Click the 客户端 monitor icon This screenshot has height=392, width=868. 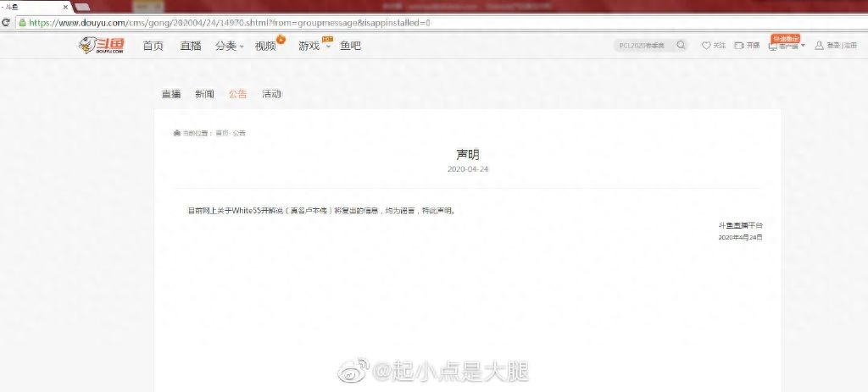click(772, 47)
